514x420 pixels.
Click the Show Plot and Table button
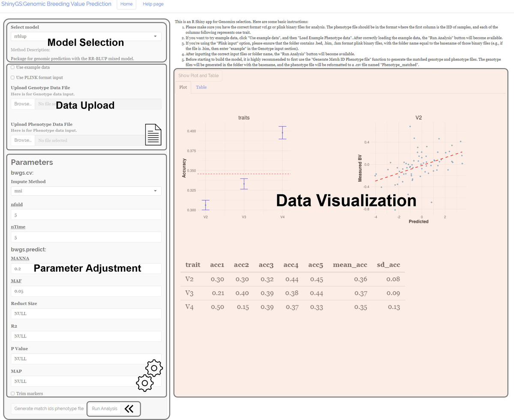198,75
